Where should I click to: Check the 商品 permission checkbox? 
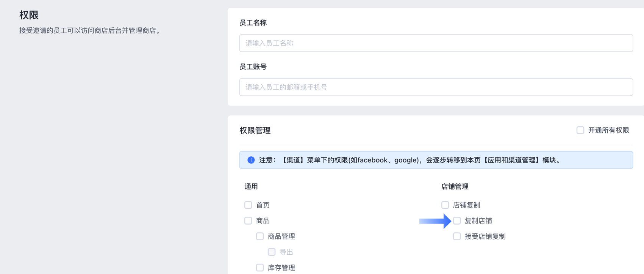click(248, 221)
